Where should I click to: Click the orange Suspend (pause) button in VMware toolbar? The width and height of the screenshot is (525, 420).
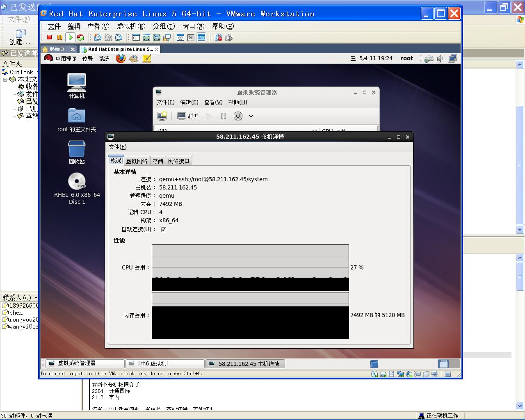pos(60,37)
